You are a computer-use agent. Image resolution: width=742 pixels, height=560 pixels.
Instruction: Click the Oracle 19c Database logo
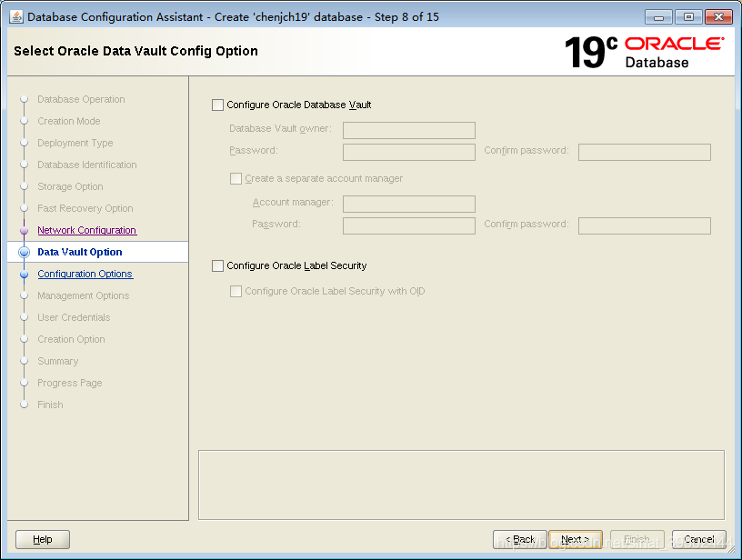pos(644,52)
